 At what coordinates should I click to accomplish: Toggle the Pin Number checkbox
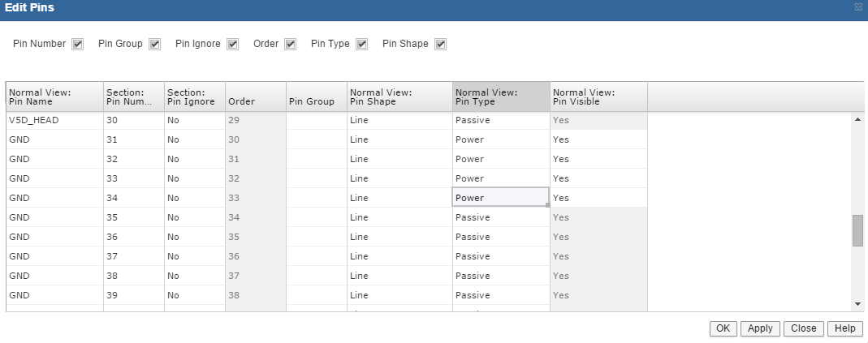click(x=77, y=45)
